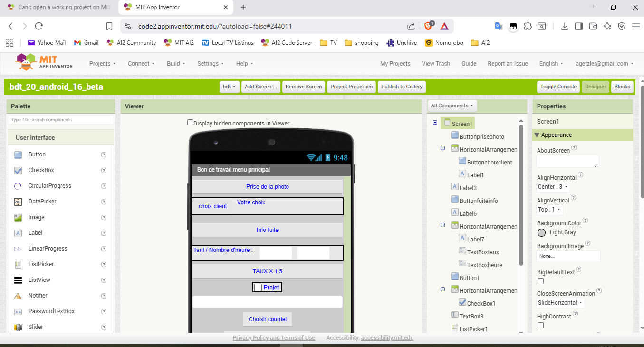The height and width of the screenshot is (347, 644).
Task: Click the help icon beside AboutScreen property
Action: point(574,148)
